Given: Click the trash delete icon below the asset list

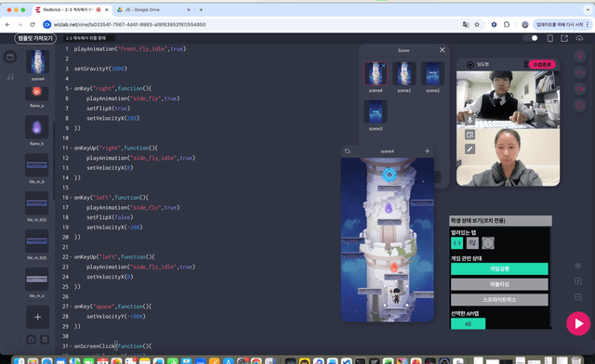Looking at the screenshot, I should click(45, 339).
